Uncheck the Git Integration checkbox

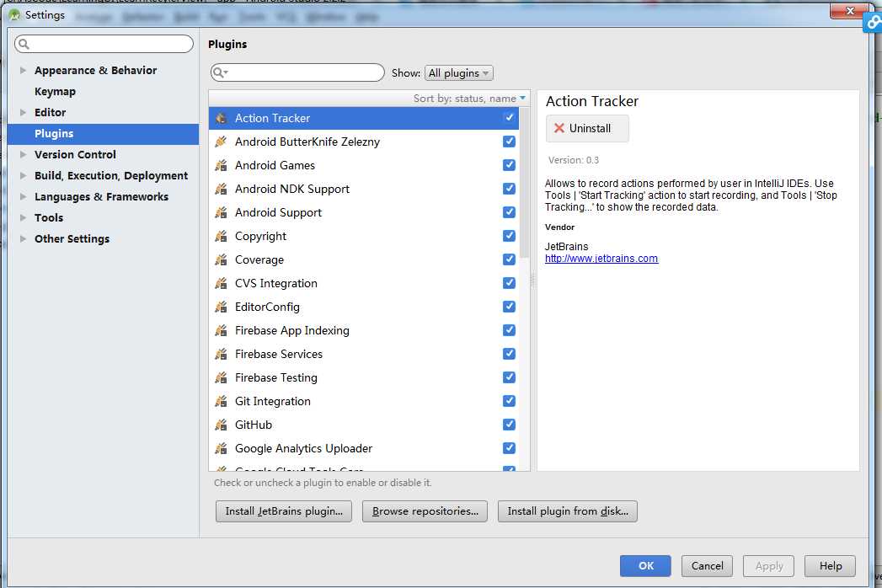click(509, 401)
